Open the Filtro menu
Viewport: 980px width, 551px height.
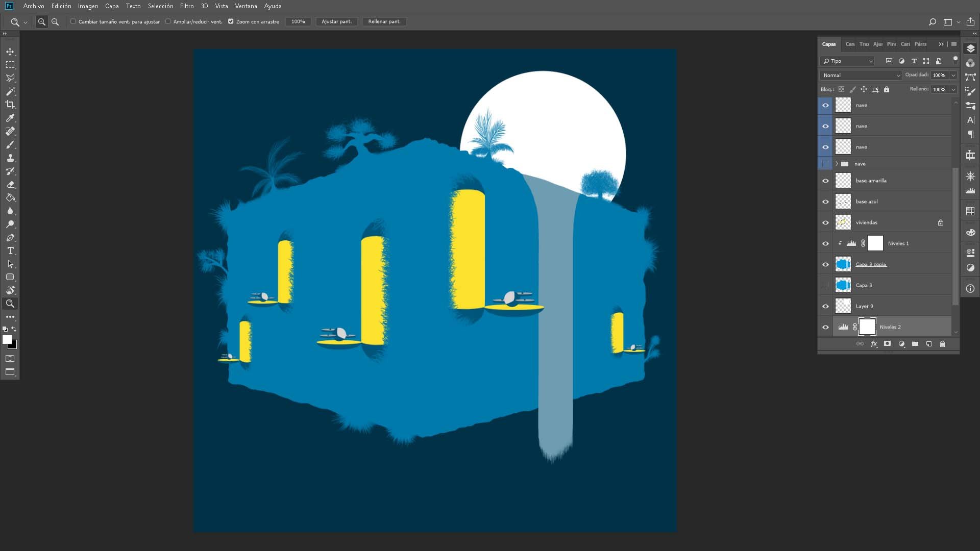coord(187,6)
